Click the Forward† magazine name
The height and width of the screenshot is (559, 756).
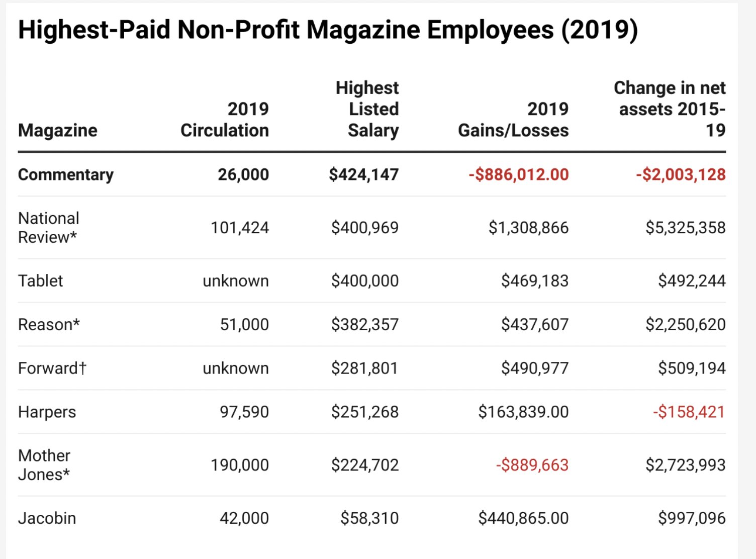click(x=52, y=368)
